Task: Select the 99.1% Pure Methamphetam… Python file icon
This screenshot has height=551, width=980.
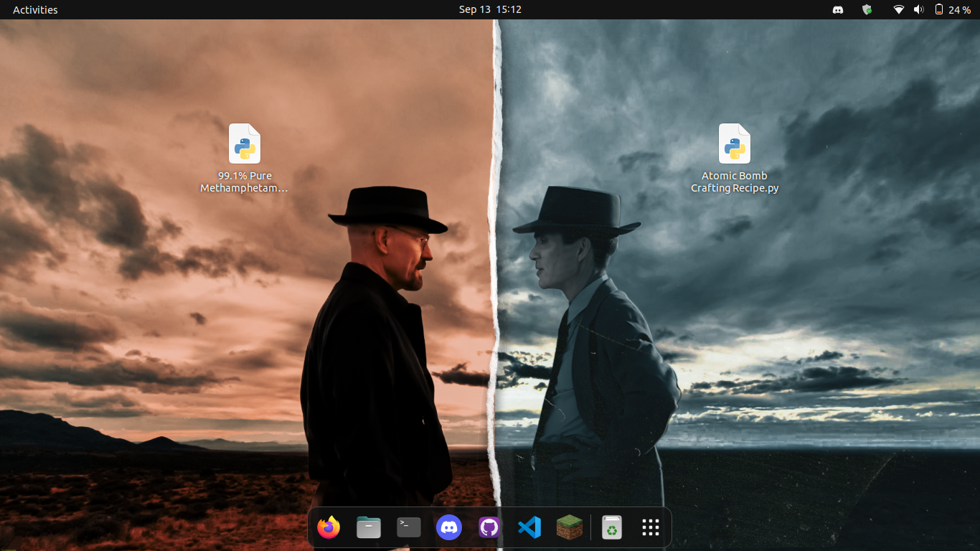Action: click(245, 143)
